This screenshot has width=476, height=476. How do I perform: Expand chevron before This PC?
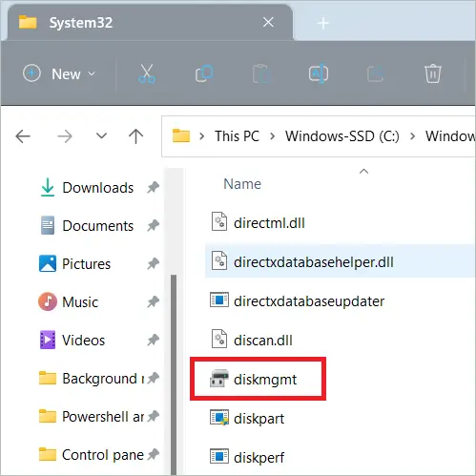click(201, 136)
